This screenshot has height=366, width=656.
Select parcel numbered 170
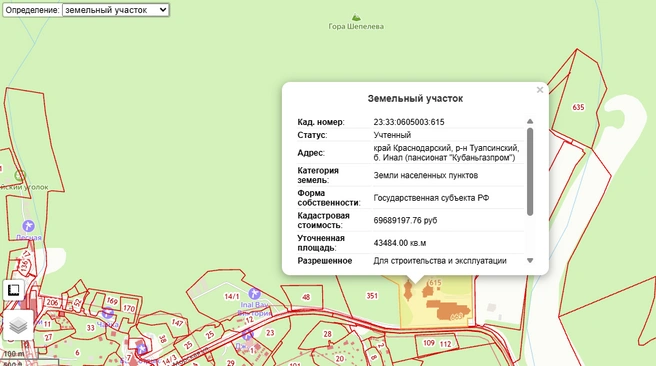[x=129, y=308]
